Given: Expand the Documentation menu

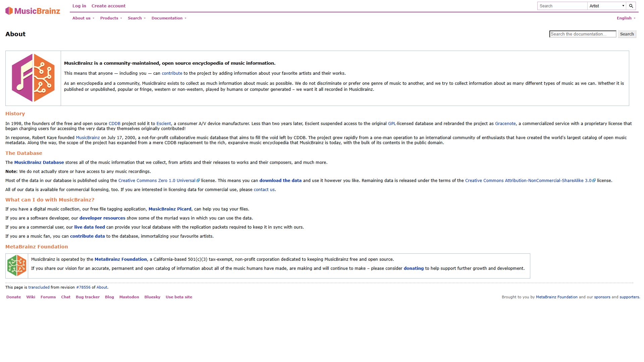Looking at the screenshot, I should pyautogui.click(x=169, y=18).
